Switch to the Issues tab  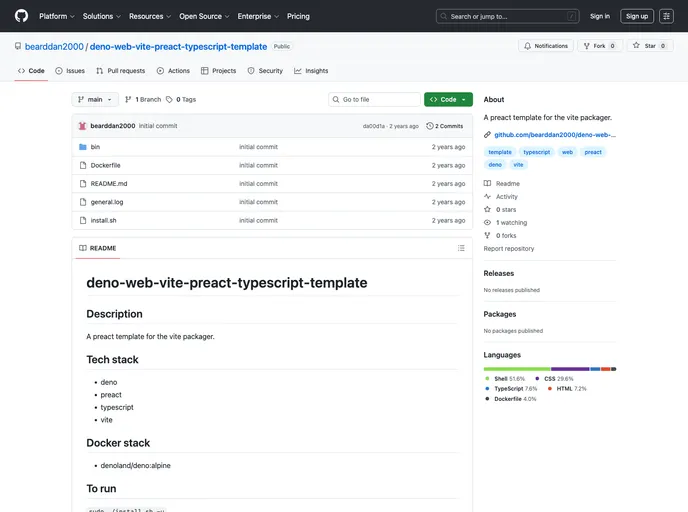[70, 71]
